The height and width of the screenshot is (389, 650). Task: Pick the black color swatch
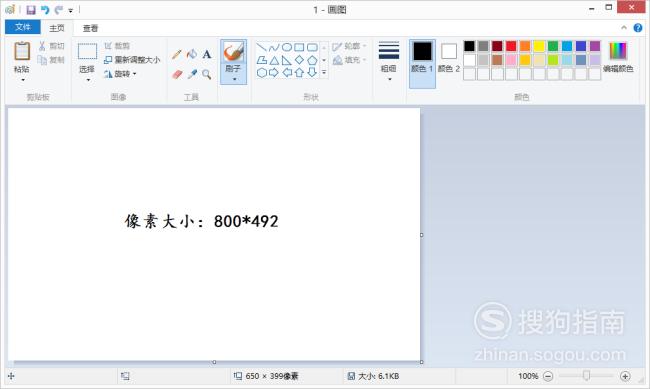(469, 46)
